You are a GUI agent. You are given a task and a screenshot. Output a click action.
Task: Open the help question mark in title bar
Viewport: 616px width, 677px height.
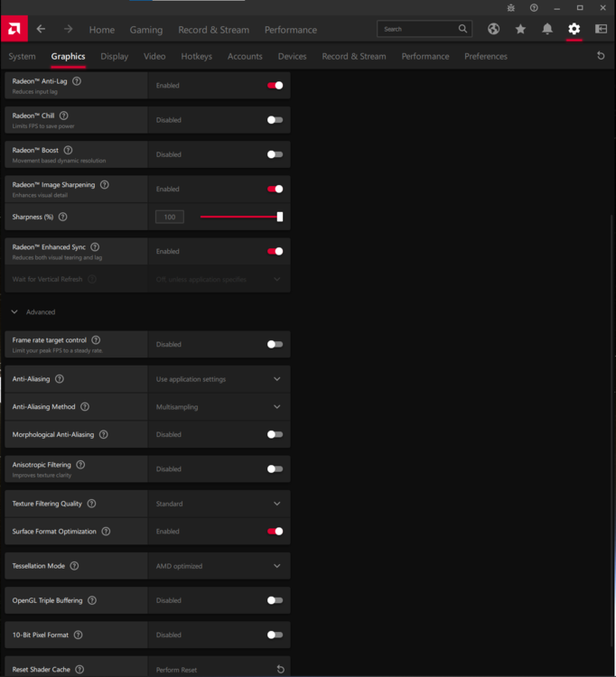tap(534, 8)
